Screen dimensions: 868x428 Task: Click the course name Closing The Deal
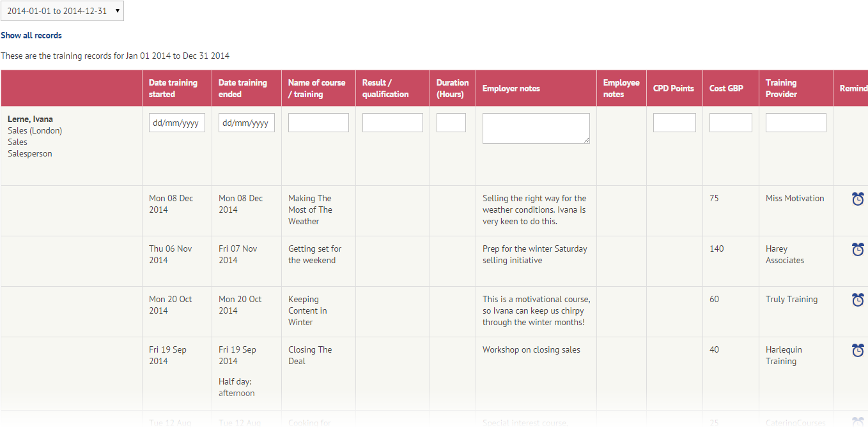310,355
